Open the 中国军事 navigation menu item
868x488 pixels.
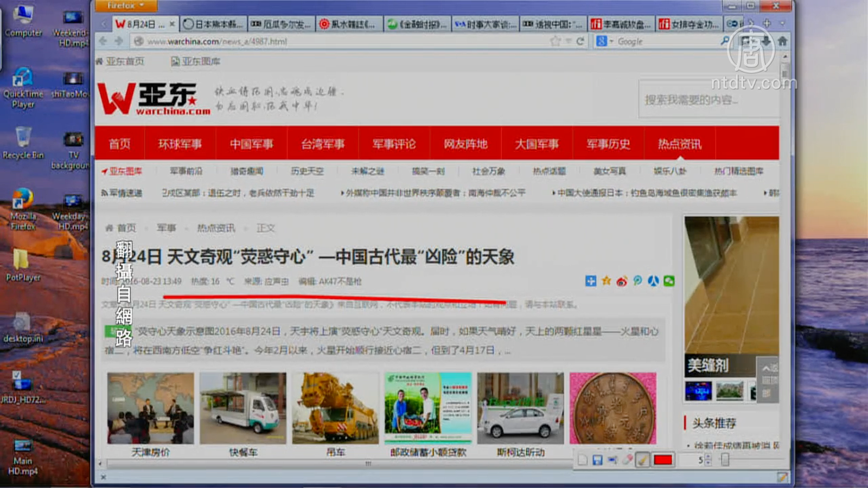coord(251,144)
